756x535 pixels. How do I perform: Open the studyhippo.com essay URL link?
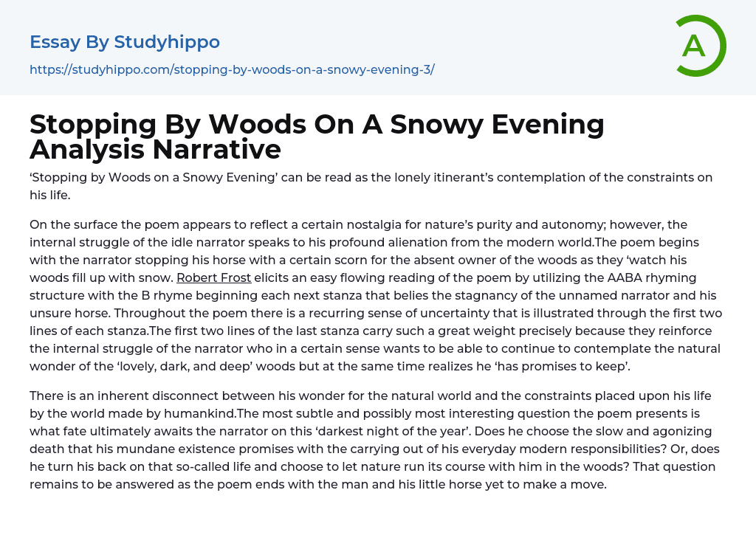[232, 70]
